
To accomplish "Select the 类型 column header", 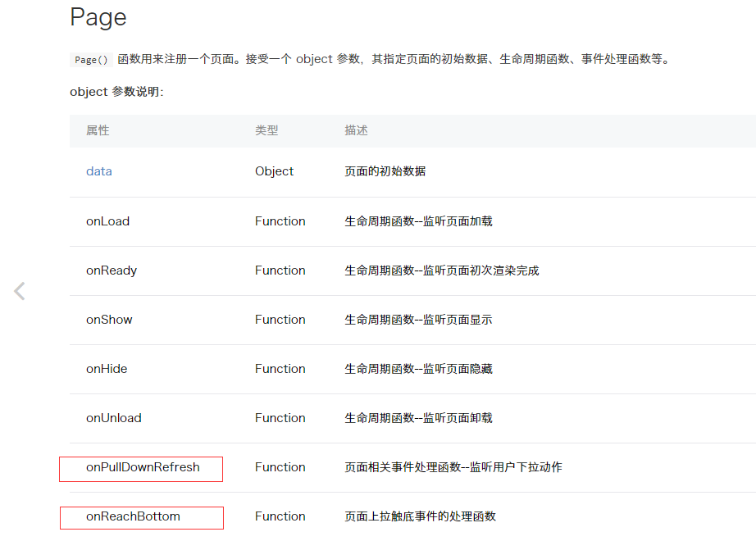I will (x=266, y=130).
